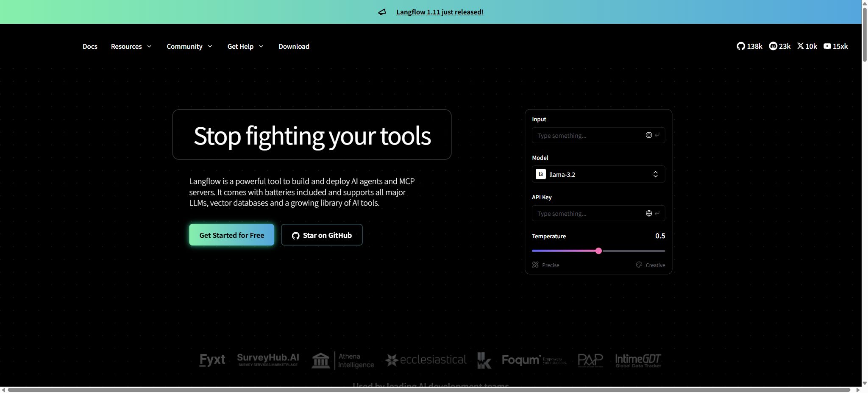This screenshot has height=393, width=868.
Task: Open the Download navigation item
Action: (x=294, y=46)
